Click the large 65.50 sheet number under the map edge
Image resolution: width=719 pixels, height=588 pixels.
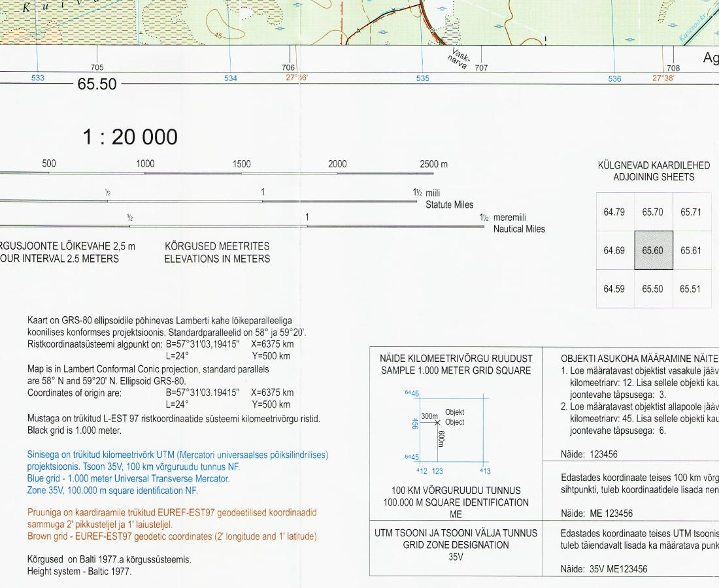(97, 84)
